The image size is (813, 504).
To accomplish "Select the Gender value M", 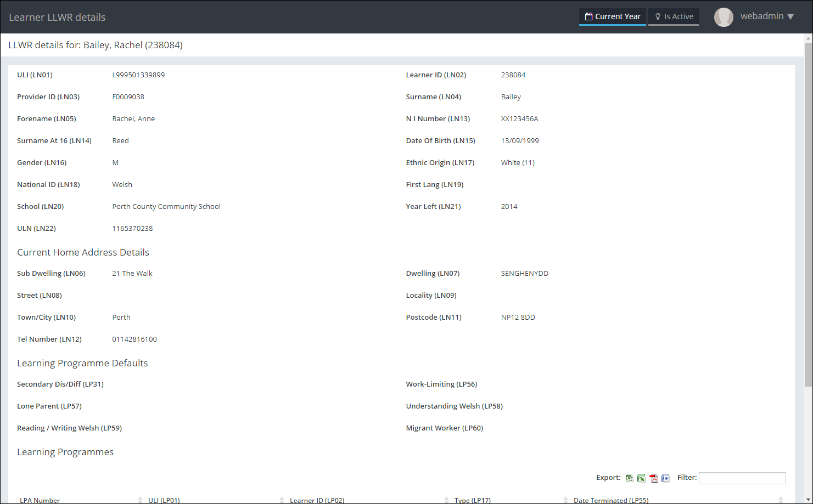I will tap(115, 163).
